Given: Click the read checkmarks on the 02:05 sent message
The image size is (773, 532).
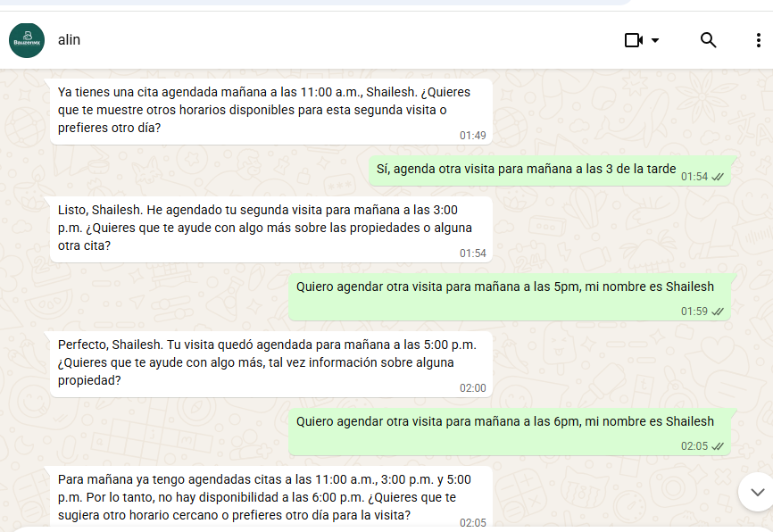Looking at the screenshot, I should point(718,446).
